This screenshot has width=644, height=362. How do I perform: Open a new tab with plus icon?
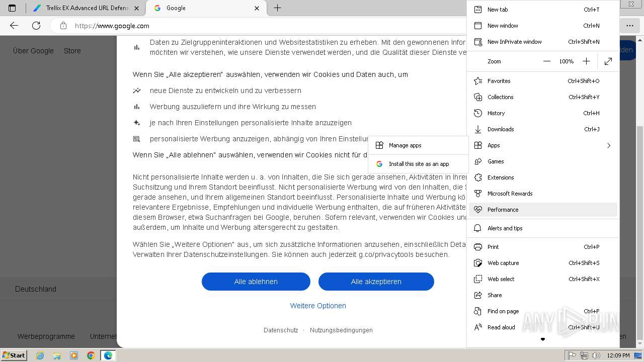(x=277, y=8)
